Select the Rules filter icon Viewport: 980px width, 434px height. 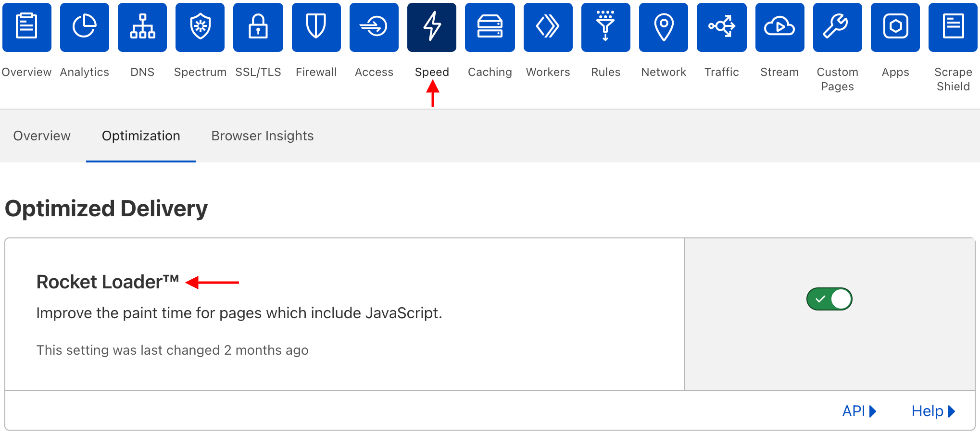(x=605, y=27)
